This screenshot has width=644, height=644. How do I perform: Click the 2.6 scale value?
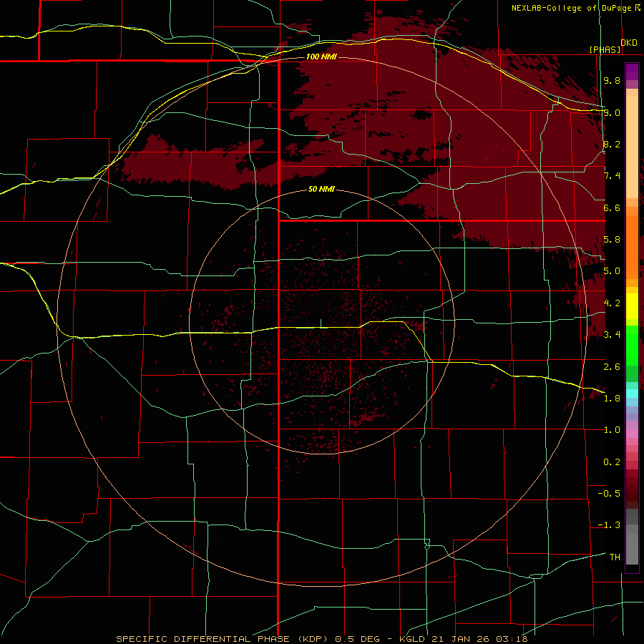point(612,366)
